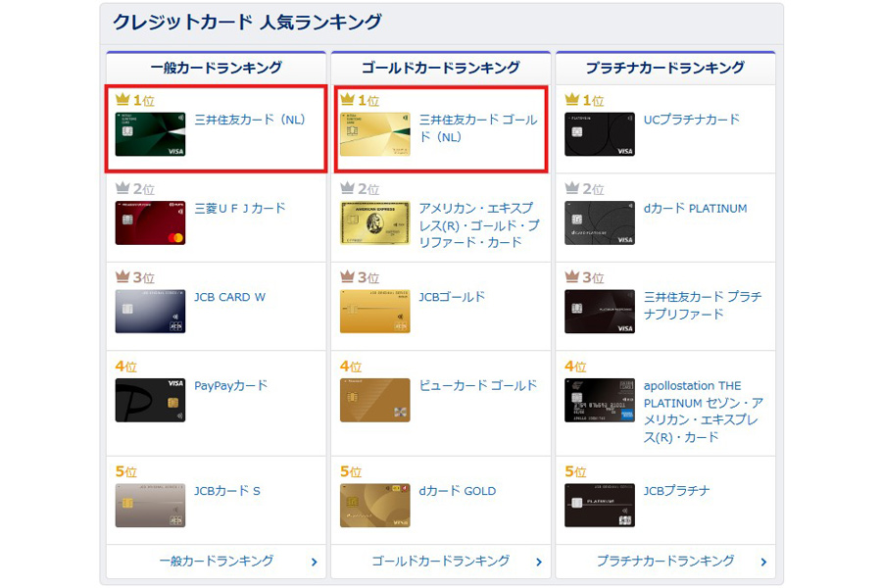Viewport: 882px width, 588px height.
Task: Click the 三井住友カード ゴールド（NL） card image
Action: [375, 134]
